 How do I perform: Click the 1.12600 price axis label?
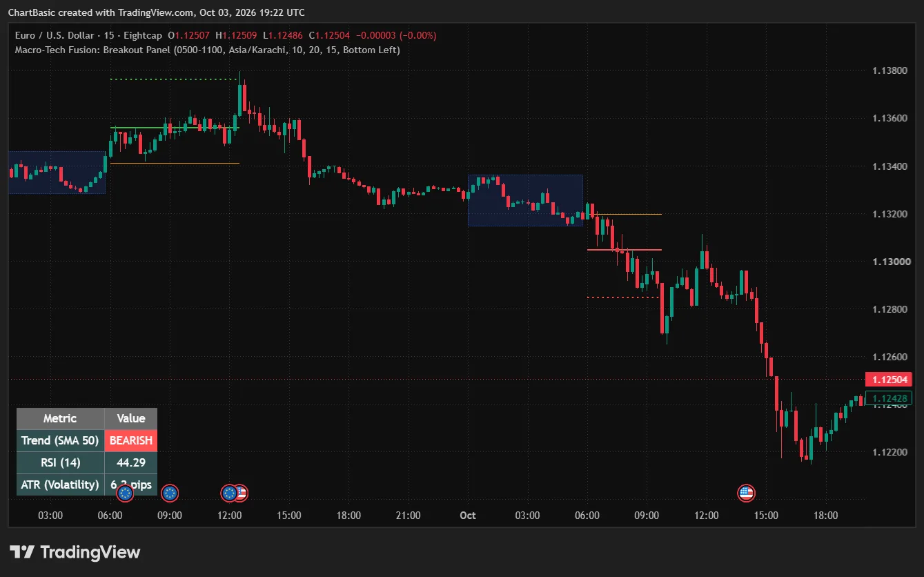(x=889, y=357)
